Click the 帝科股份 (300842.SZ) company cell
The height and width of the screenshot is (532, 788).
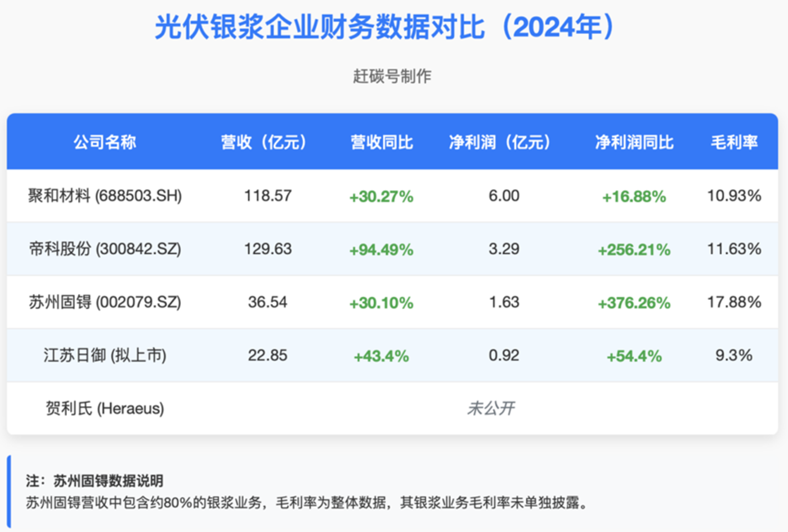click(105, 249)
